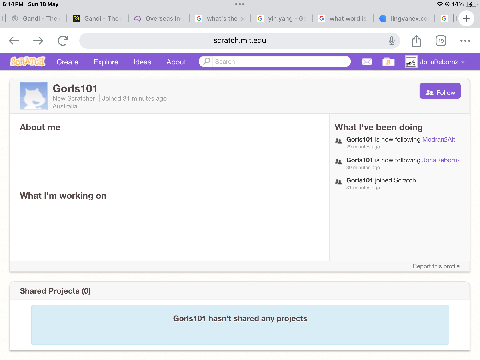The image size is (480, 360).
Task: Open the browser three-dot menu
Action: (465, 41)
